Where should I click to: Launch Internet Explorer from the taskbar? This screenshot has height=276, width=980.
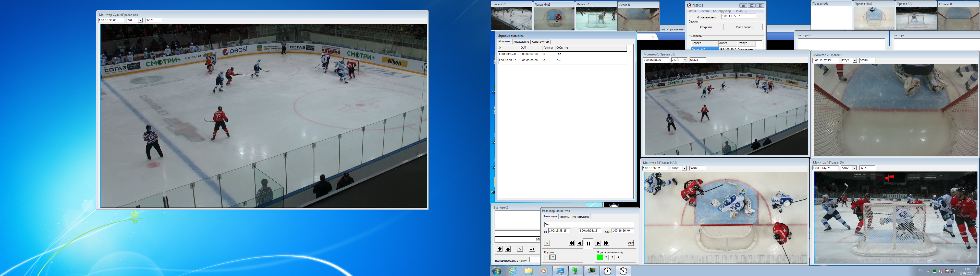tap(513, 271)
